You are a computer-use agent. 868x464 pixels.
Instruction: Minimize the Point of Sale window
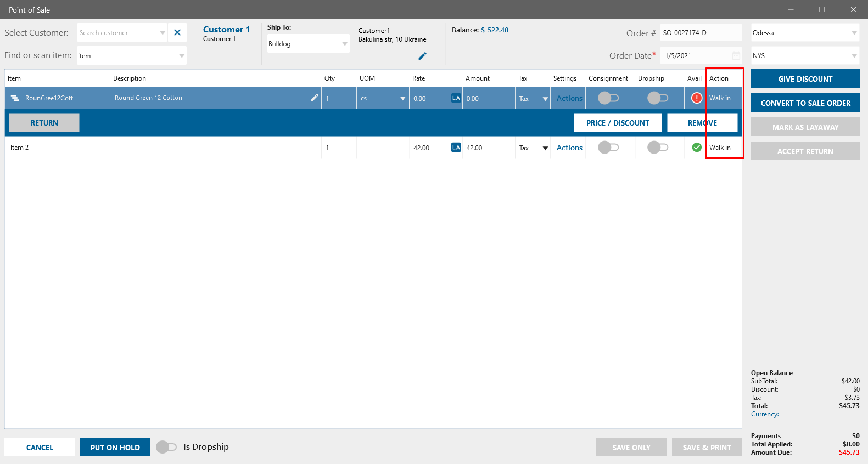click(x=791, y=9)
